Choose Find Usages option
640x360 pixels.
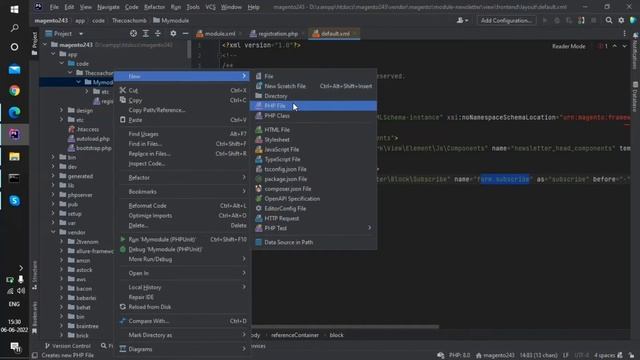point(182,134)
